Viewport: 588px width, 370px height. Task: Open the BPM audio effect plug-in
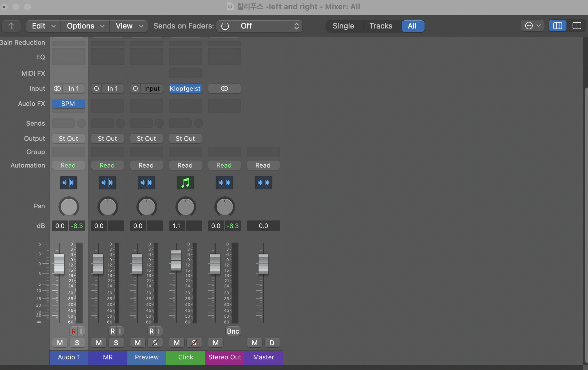68,104
